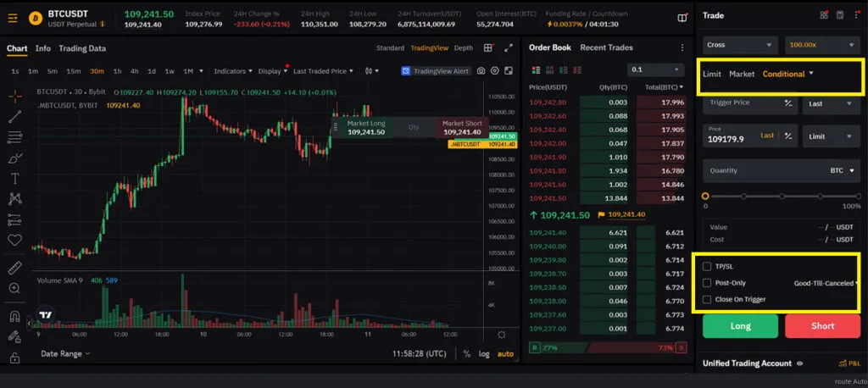
Task: Open Trade panel layout widgets icon
Action: coord(824,15)
